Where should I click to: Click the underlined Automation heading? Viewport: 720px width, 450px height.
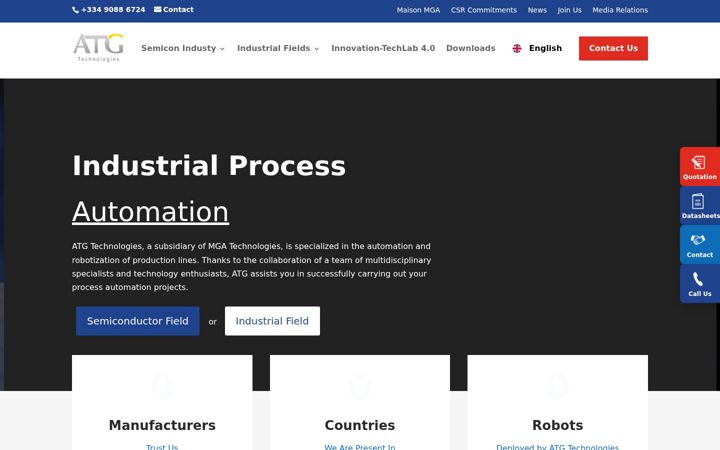(x=151, y=212)
